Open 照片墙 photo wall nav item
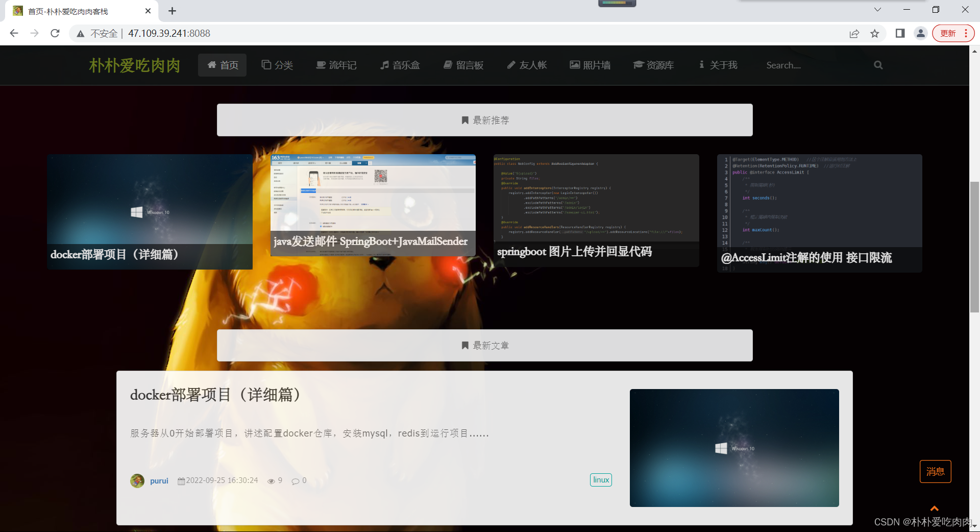980x532 pixels. click(590, 65)
